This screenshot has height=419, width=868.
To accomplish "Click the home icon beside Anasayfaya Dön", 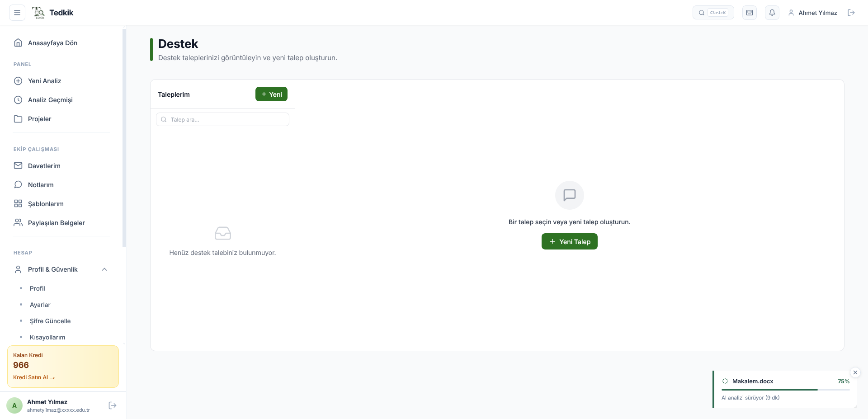I will point(18,43).
